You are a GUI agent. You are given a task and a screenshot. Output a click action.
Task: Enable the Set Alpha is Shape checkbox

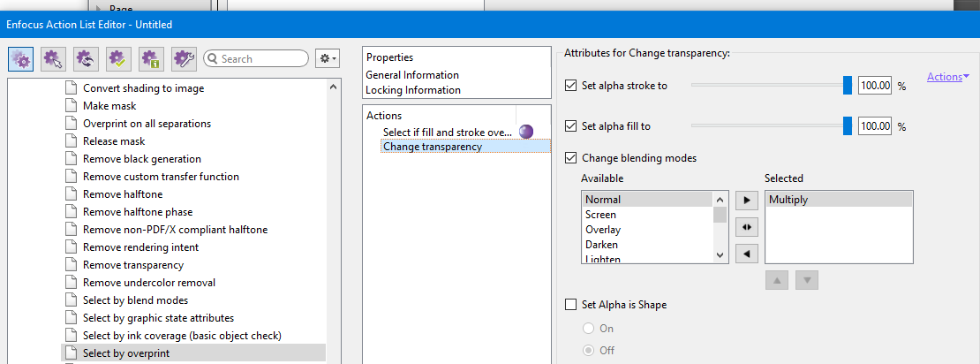(570, 305)
